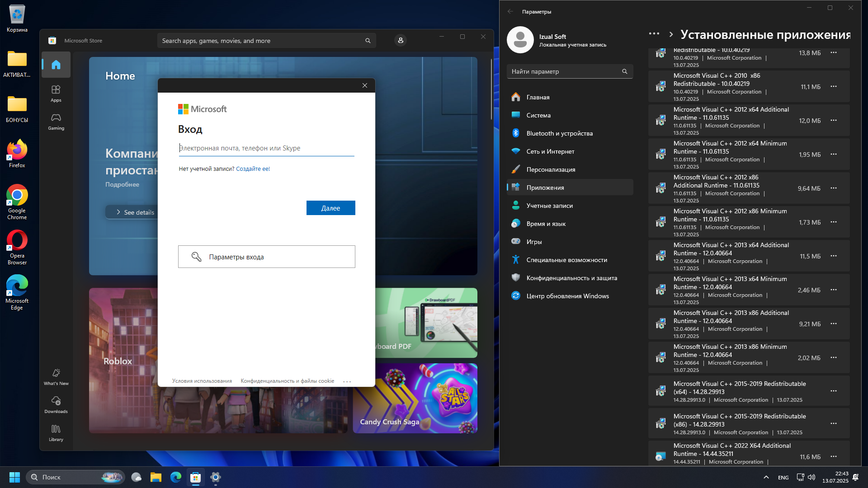Screen dimensions: 868x488
Task: Click the search magnifier in Microsoft Store
Action: point(368,41)
